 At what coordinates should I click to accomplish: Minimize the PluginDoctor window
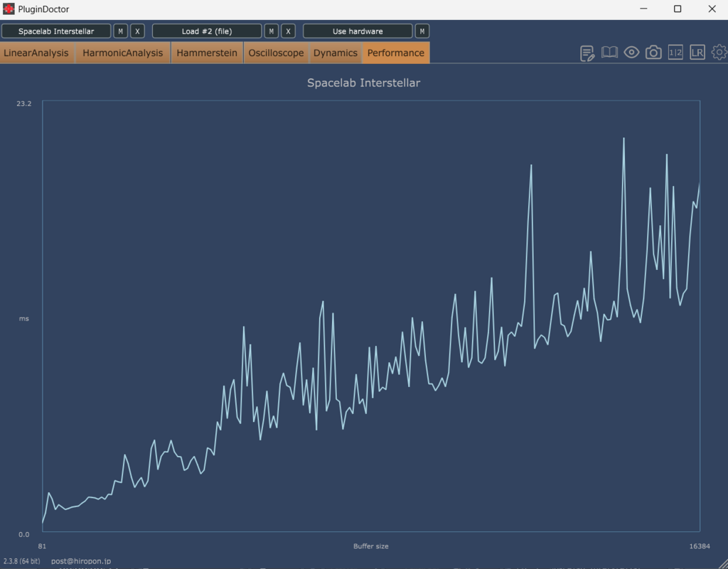[643, 9]
